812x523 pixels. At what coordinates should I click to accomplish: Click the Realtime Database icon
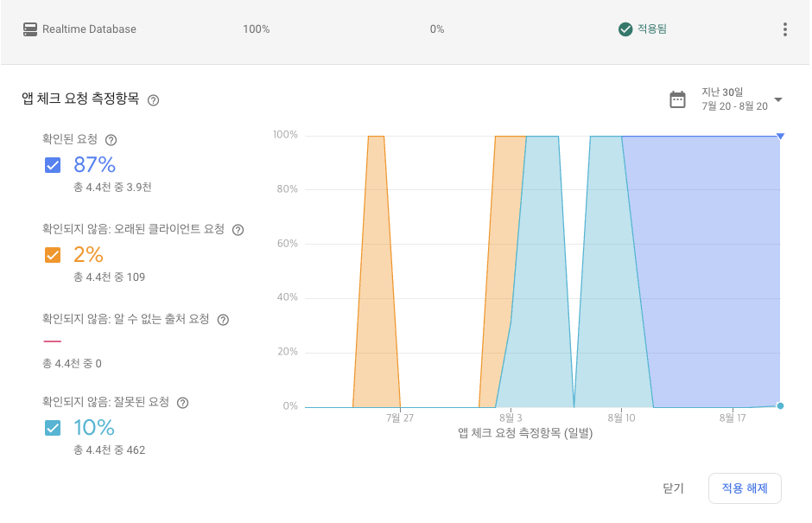30,29
